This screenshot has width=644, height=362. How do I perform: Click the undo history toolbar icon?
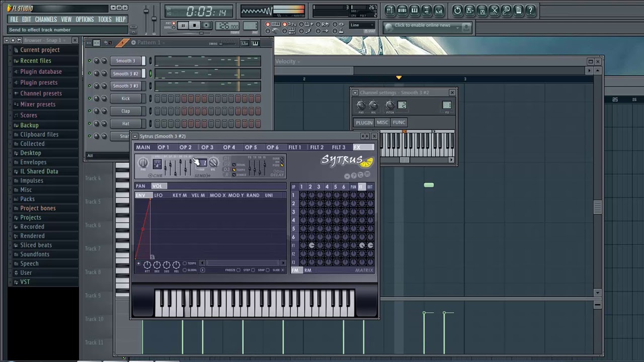[x=457, y=10]
